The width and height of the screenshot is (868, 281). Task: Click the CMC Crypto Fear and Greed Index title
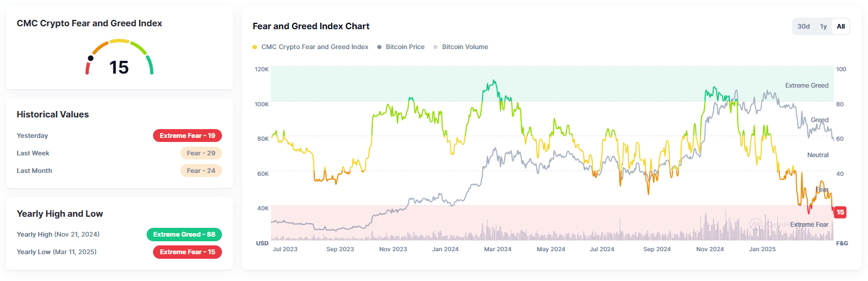tap(89, 23)
